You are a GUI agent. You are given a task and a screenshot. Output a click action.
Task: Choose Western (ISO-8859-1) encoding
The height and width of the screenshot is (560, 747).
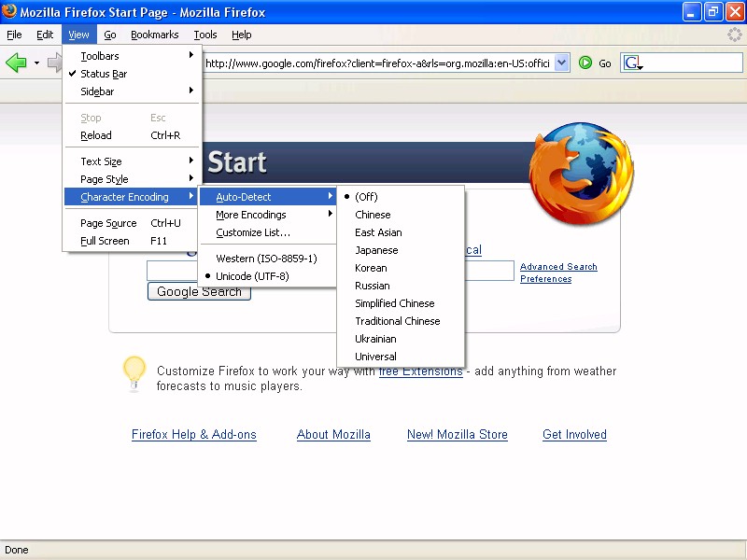pos(267,259)
